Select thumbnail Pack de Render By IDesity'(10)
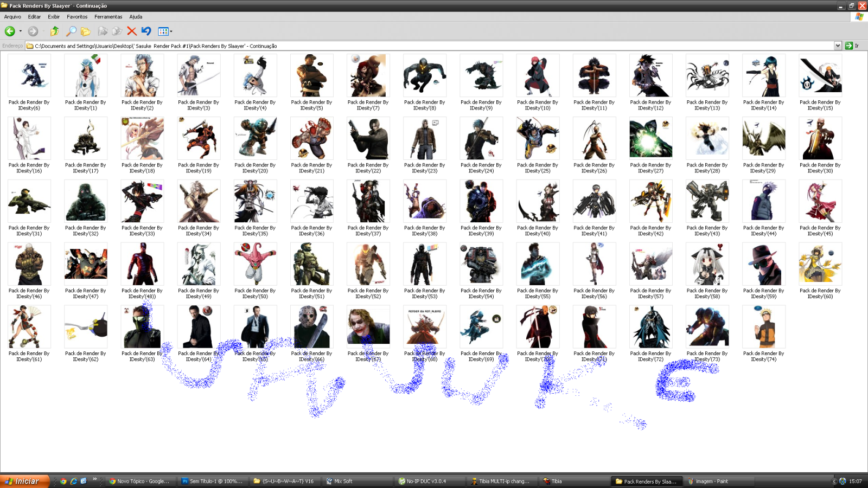 tap(538, 75)
